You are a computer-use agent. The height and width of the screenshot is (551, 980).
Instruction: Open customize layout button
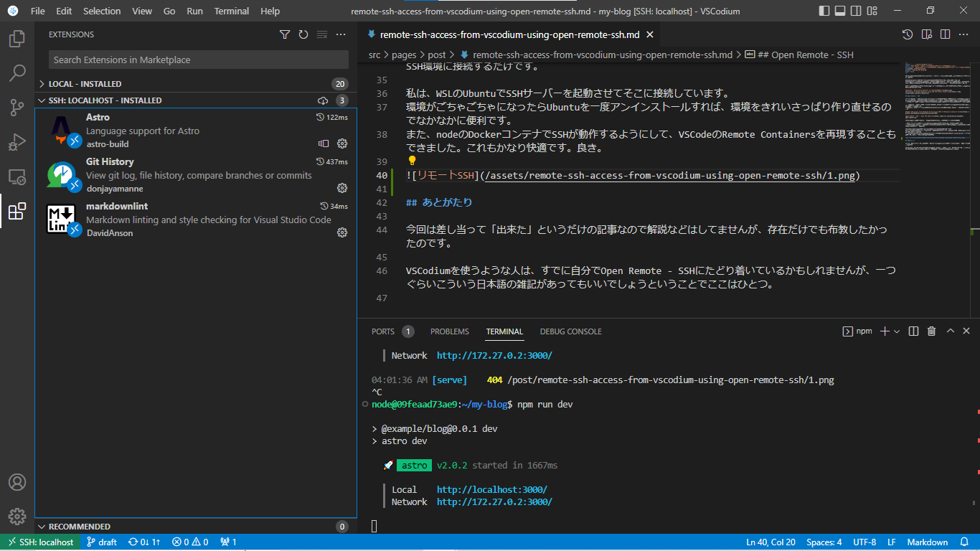[871, 11]
